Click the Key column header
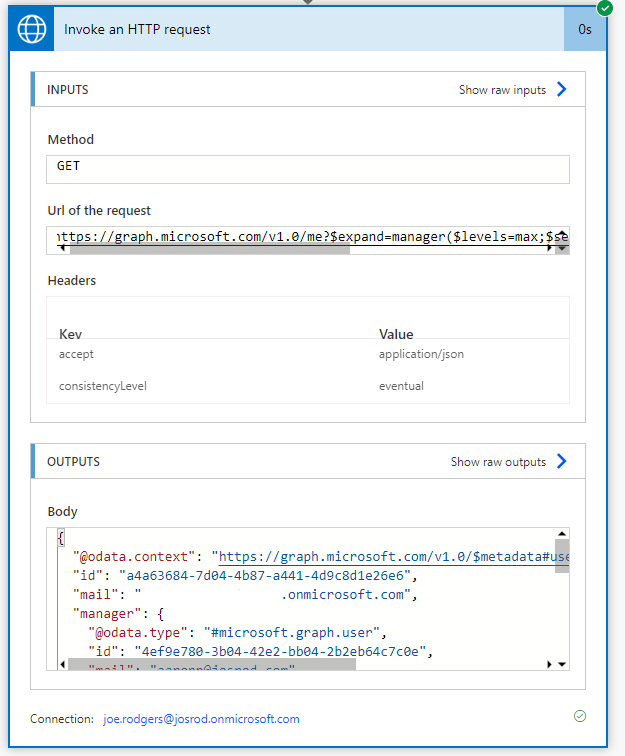625x756 pixels. (70, 334)
